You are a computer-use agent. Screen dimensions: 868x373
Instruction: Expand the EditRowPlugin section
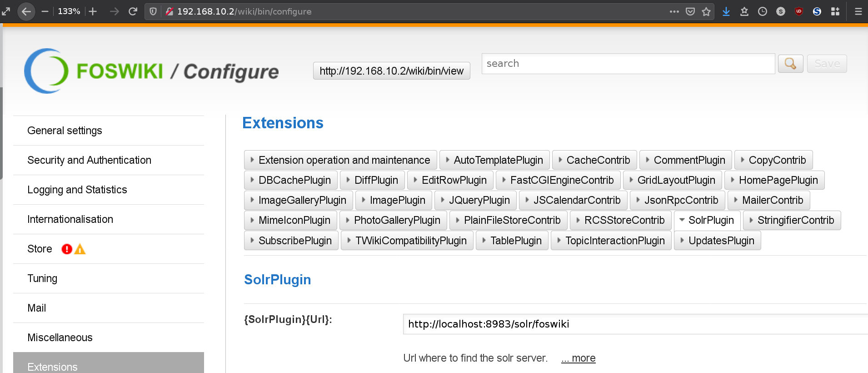[x=450, y=180]
